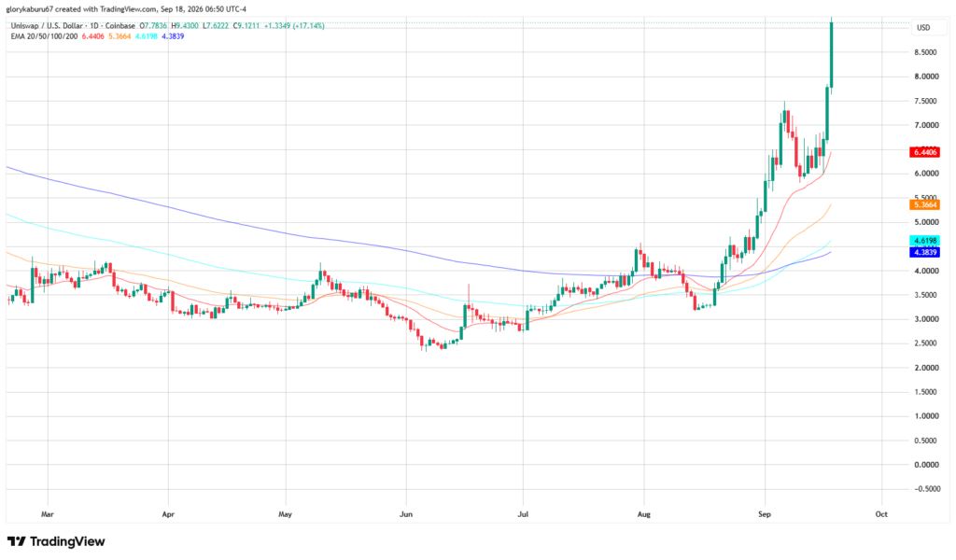Click the 8.0000 price axis level
This screenshot has height=560, width=956.
click(x=926, y=77)
